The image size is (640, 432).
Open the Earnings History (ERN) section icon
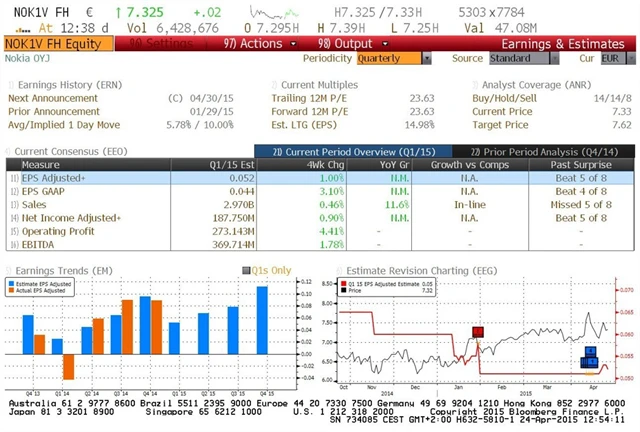point(10,87)
